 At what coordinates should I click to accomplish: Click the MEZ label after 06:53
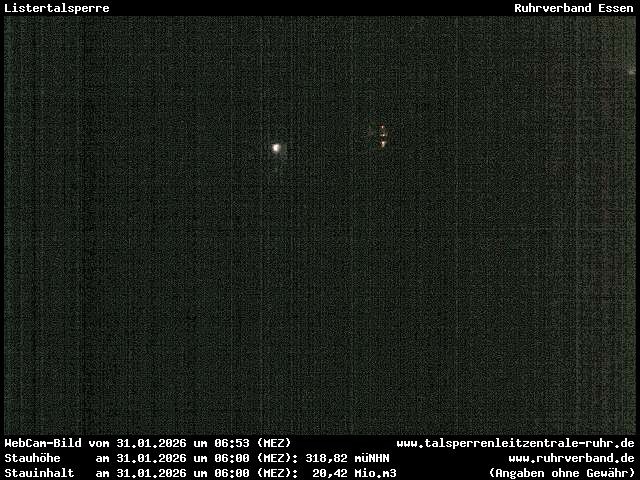point(274,443)
